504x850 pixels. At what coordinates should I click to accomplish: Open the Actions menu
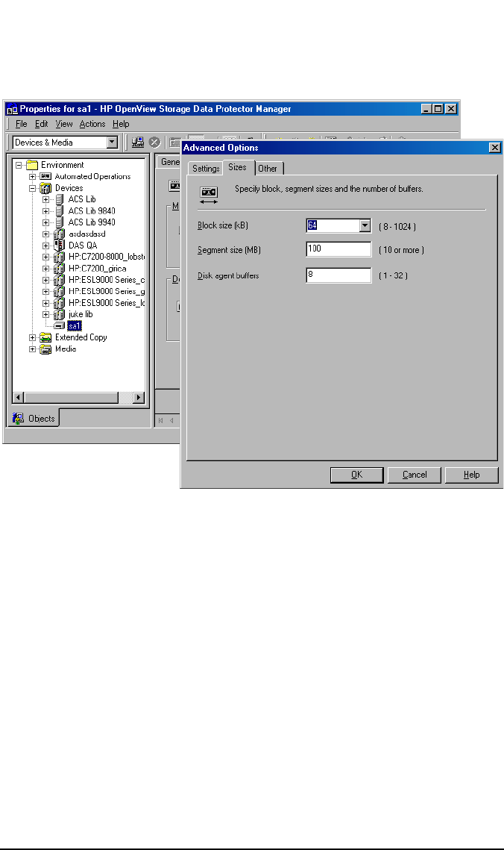tap(92, 124)
